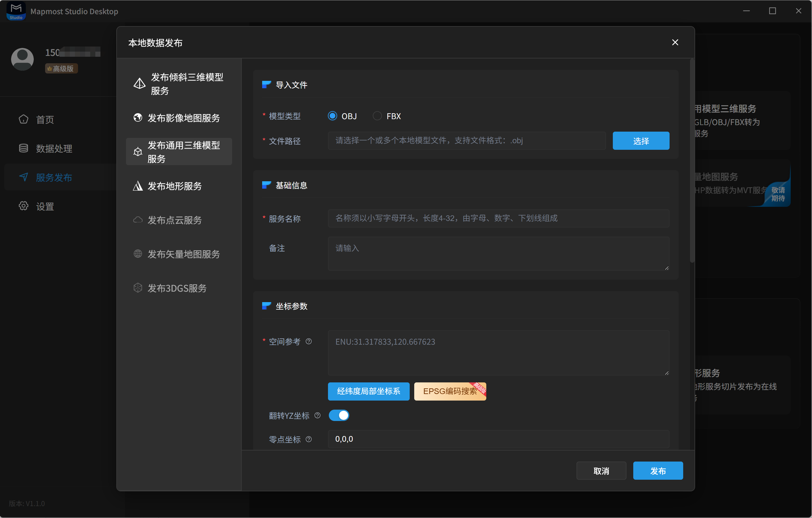
Task: Open 发布地形服务 tab
Action: coord(179,186)
